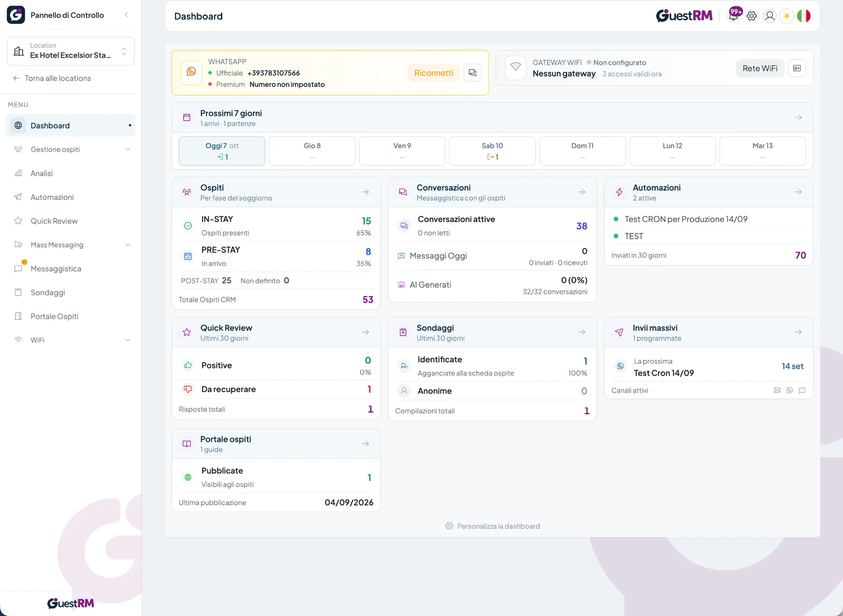Image resolution: width=843 pixels, height=616 pixels.
Task: Open the Quick Review card arrow
Action: 366,332
